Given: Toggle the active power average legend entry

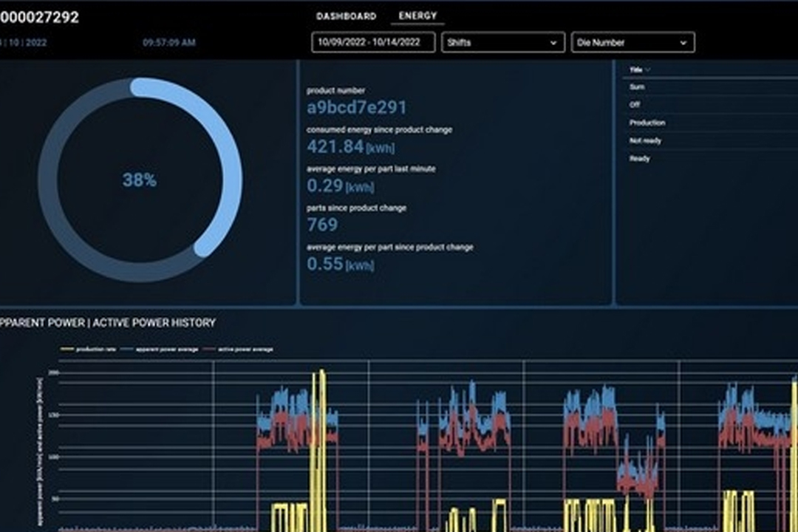Looking at the screenshot, I should coord(238,349).
